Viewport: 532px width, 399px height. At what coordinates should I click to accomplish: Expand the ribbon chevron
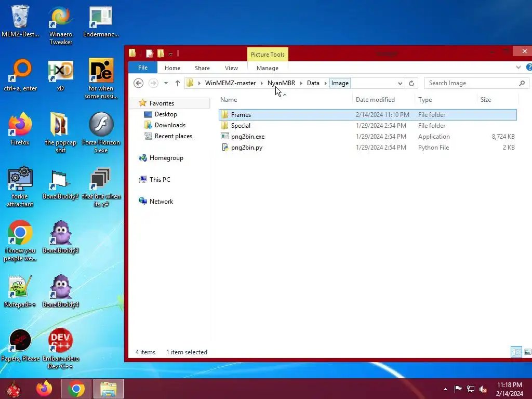click(518, 67)
